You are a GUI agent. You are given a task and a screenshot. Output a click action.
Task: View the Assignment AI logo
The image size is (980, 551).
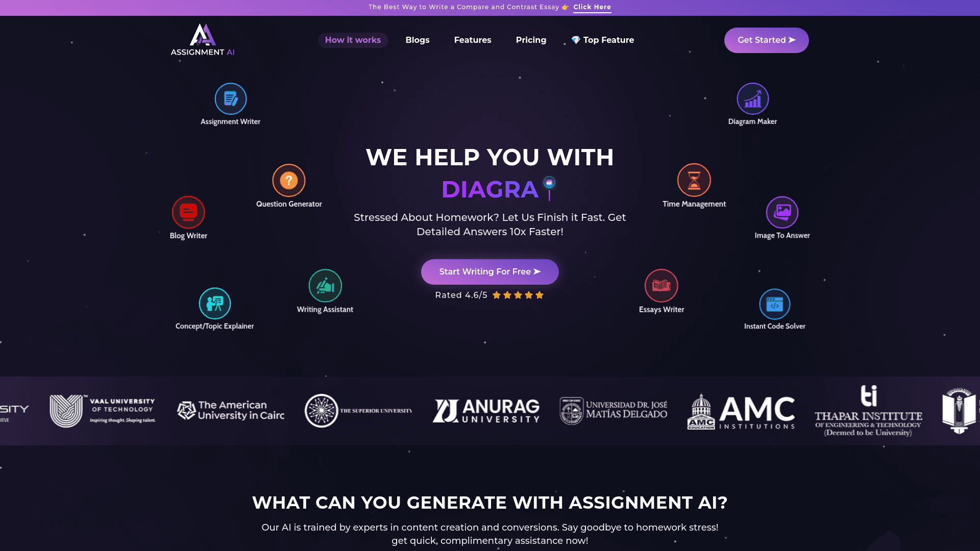pos(203,40)
